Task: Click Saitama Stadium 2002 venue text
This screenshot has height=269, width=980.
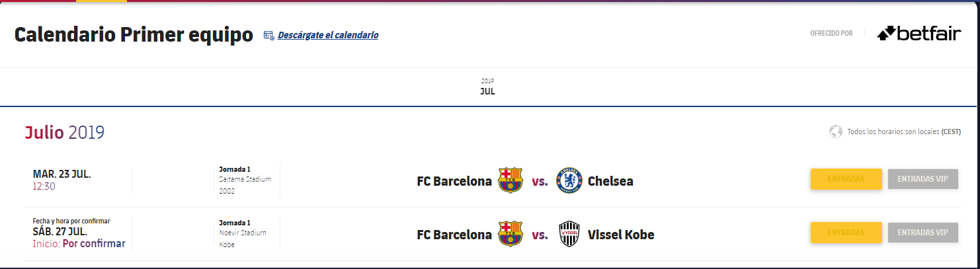Action: click(x=245, y=184)
